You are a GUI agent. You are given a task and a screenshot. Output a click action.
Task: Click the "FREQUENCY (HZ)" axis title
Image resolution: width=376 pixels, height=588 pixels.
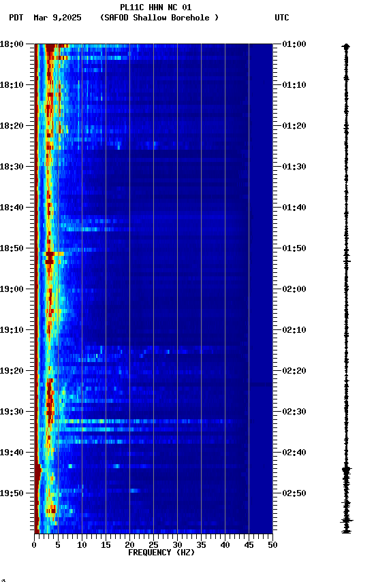[x=161, y=553]
